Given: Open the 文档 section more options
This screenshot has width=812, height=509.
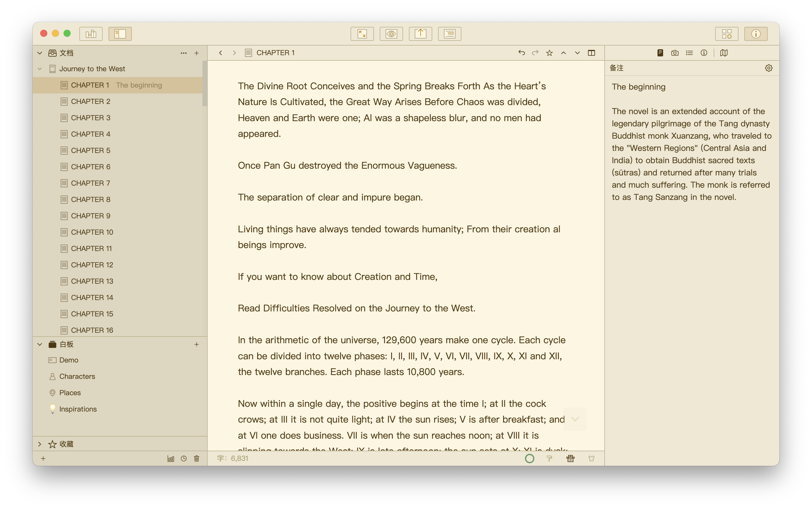Looking at the screenshot, I should pyautogui.click(x=184, y=53).
